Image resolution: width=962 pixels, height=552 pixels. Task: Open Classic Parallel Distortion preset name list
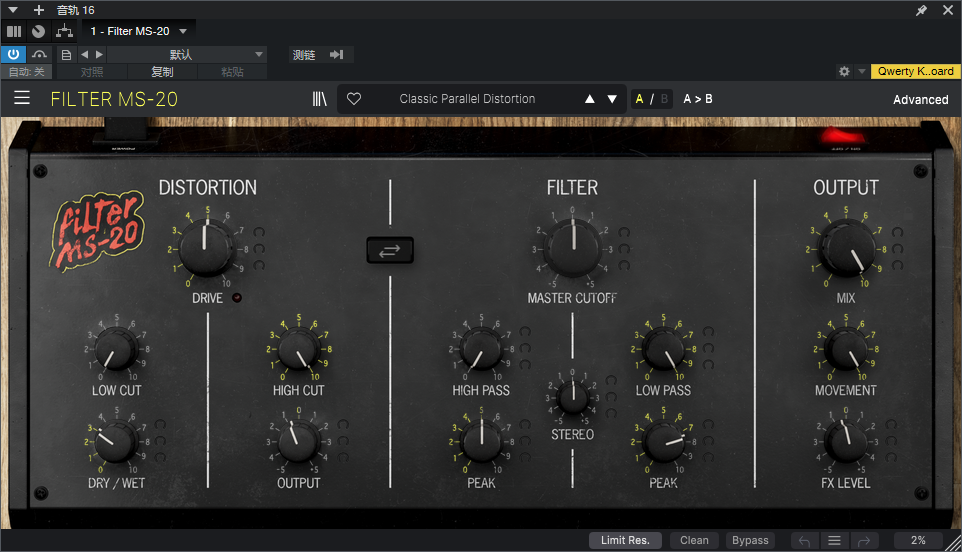[467, 99]
